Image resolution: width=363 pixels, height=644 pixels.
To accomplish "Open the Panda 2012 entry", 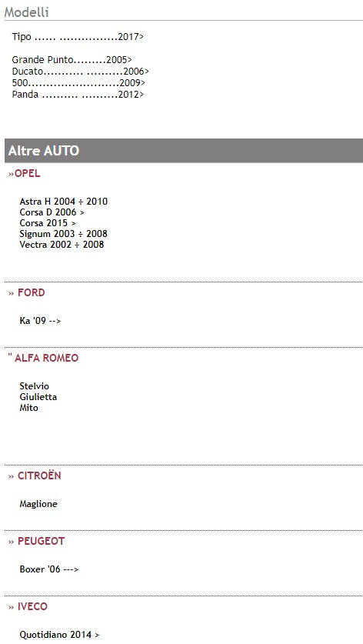I will (78, 95).
